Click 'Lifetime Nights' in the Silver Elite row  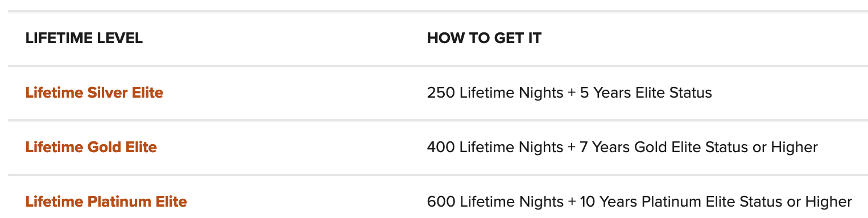coord(511,93)
